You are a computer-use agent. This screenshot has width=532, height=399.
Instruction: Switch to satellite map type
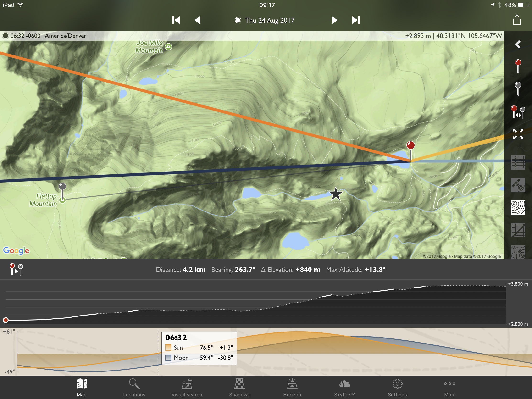pos(518,185)
